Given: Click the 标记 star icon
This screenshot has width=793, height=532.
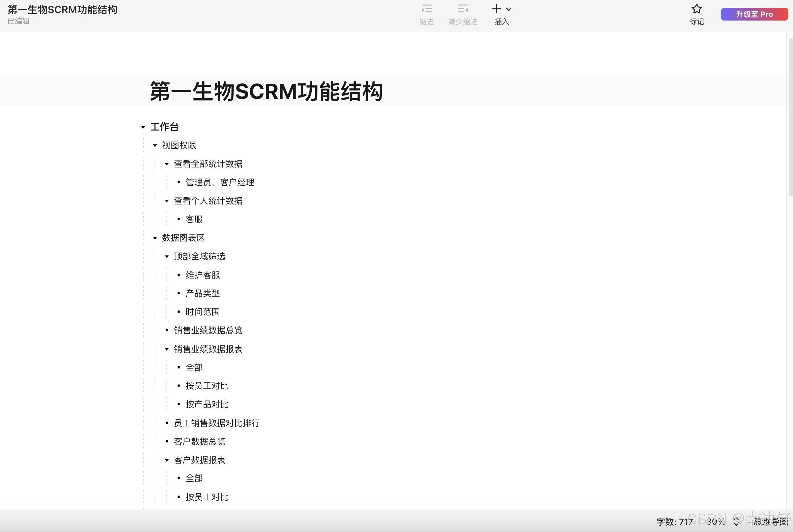Looking at the screenshot, I should (x=696, y=9).
